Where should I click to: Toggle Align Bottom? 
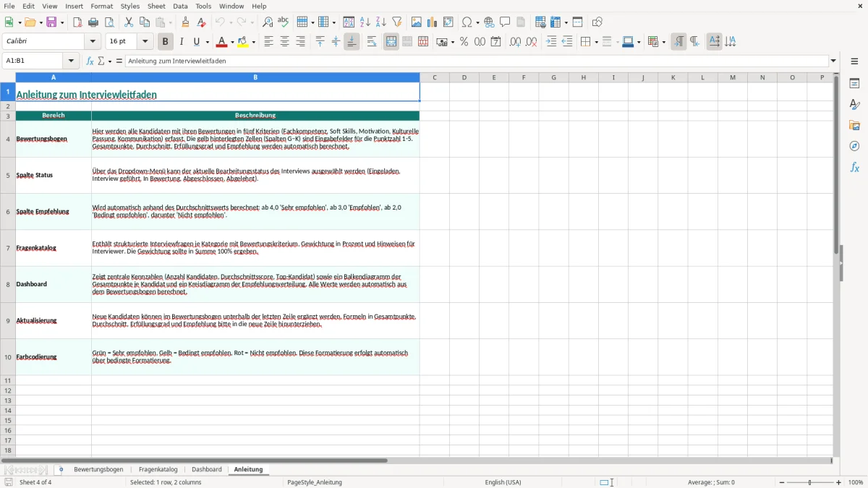point(352,42)
